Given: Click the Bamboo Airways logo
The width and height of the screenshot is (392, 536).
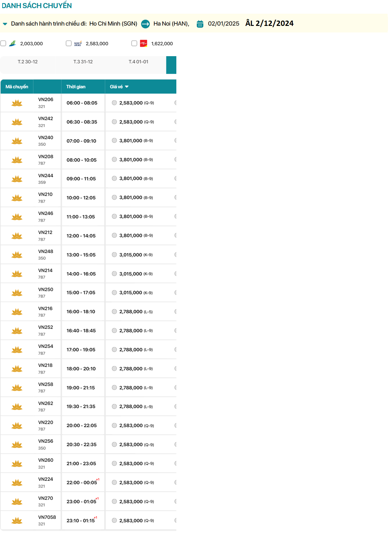Looking at the screenshot, I should coord(12,43).
